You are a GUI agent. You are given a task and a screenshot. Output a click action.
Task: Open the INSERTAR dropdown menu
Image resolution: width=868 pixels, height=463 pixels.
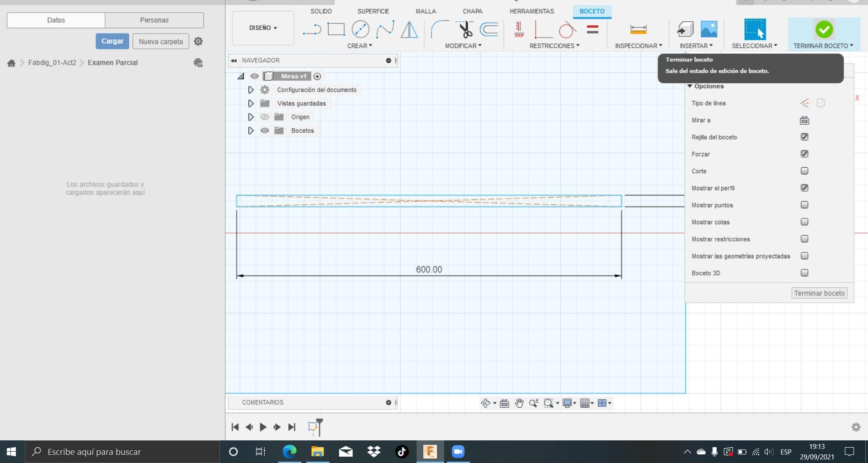[x=696, y=46]
